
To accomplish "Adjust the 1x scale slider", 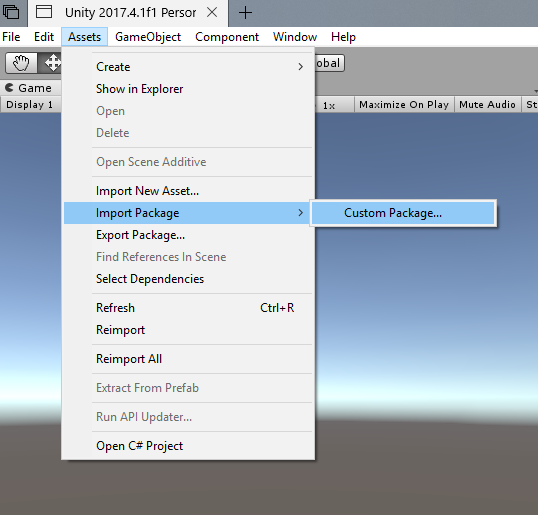I will [x=328, y=105].
